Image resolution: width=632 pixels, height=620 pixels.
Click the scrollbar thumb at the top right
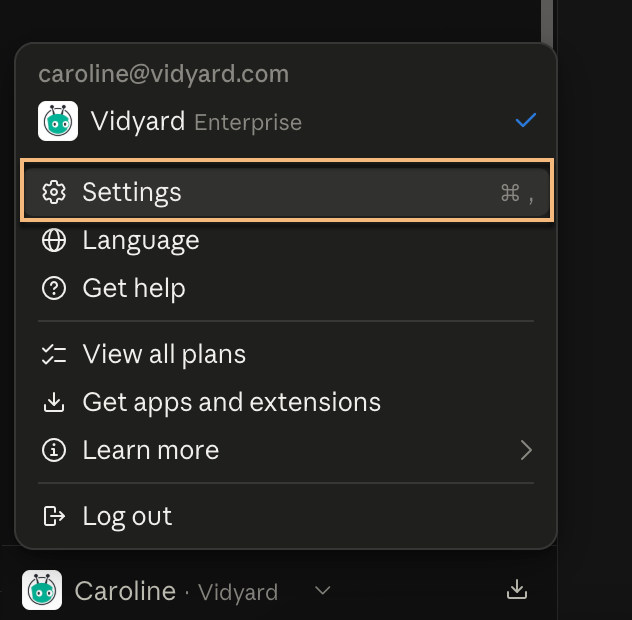[547, 21]
